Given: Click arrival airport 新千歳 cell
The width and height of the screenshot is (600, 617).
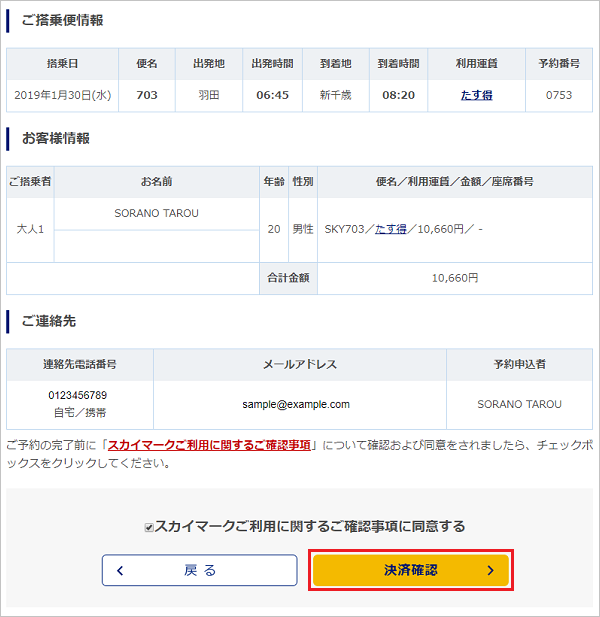Looking at the screenshot, I should (x=335, y=96).
